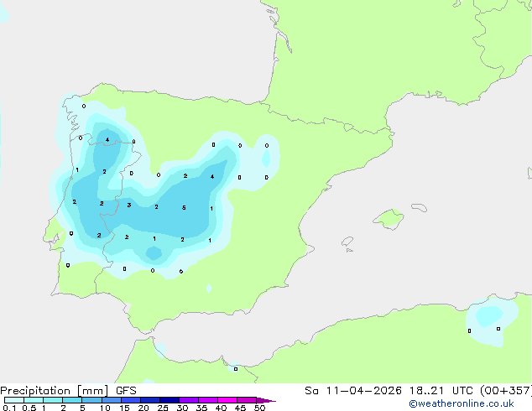Pick the 10 to 15 mm legend swatch
Viewport: 532px width, 411px height.
coord(111,400)
